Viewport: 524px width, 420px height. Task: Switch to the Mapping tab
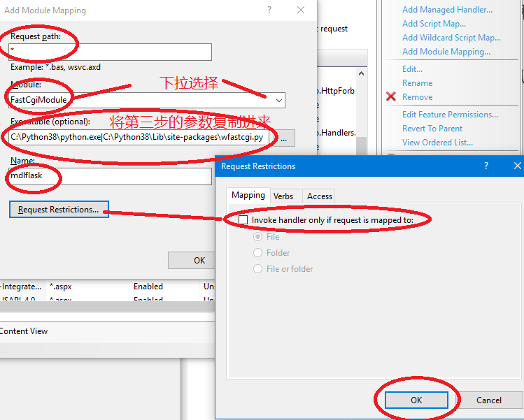click(x=248, y=195)
